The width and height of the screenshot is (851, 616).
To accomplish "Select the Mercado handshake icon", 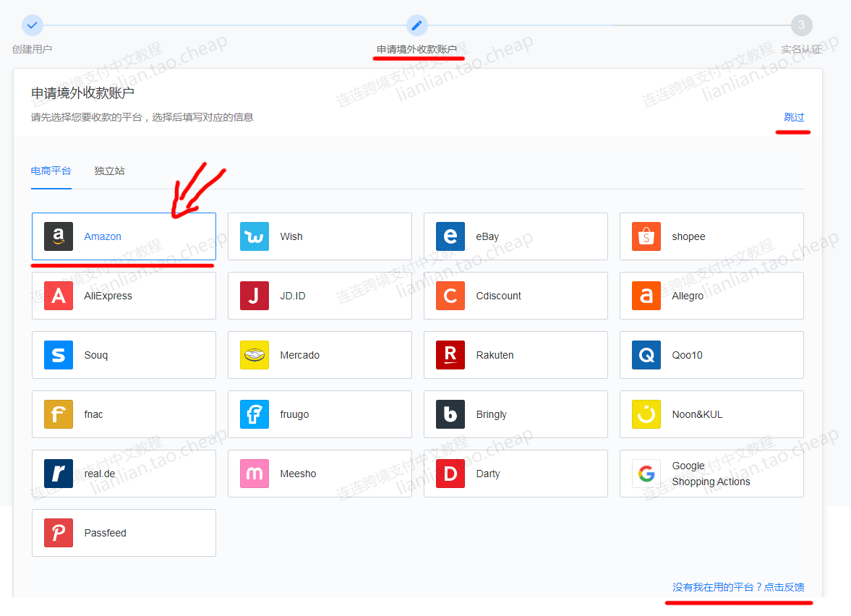I will click(255, 355).
